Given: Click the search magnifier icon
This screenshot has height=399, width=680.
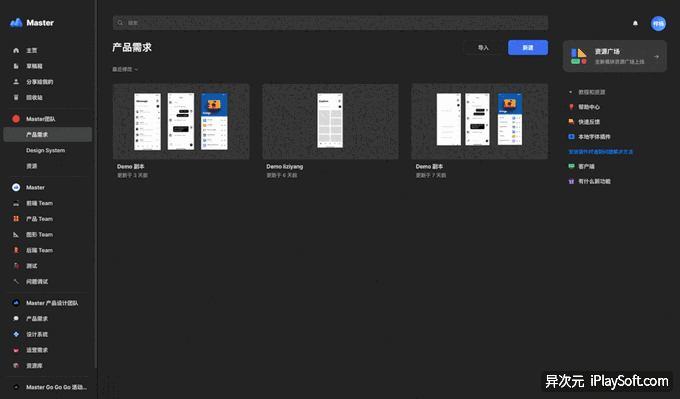Looking at the screenshot, I should click(x=120, y=23).
